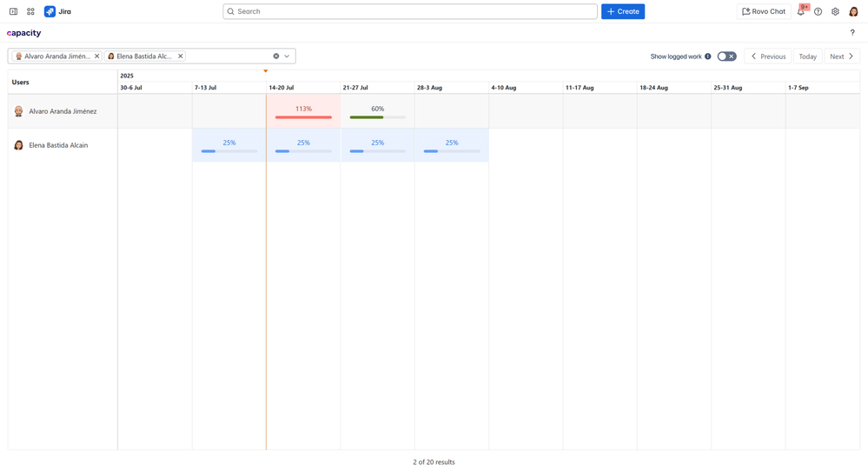Click the Alvaro Aranda Jiménez row name
868x471 pixels.
tap(63, 111)
